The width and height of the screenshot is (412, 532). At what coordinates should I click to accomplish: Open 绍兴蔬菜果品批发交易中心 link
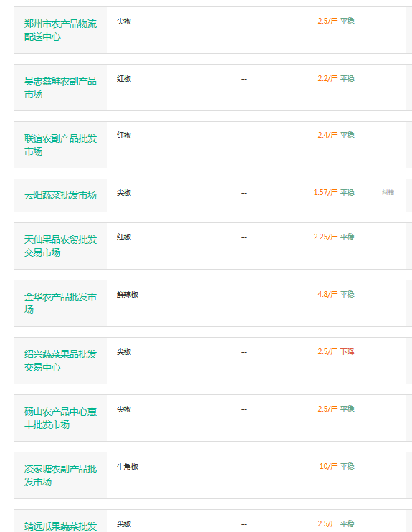tap(60, 361)
